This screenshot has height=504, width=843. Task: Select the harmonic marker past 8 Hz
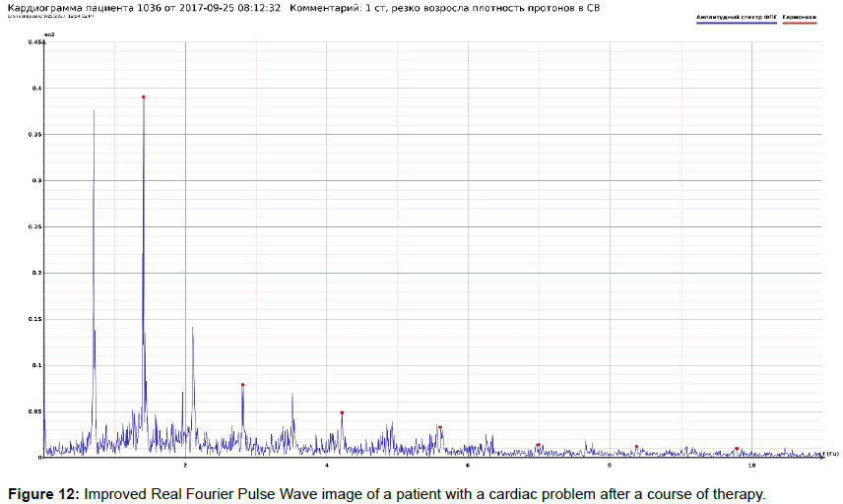point(636,447)
